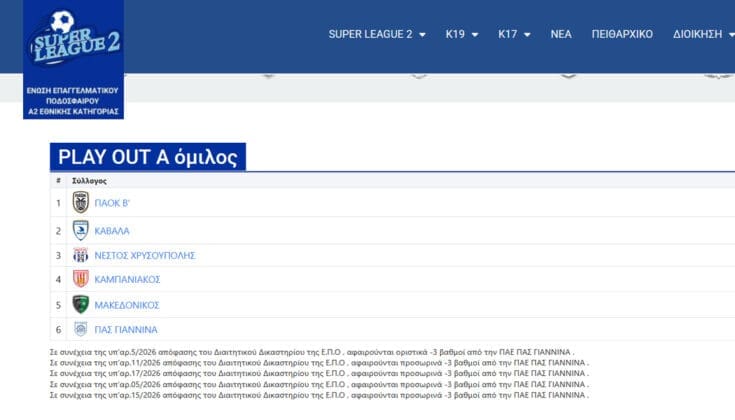This screenshot has width=735, height=420.
Task: Click the ΝΕΣΤΟΣ ΧΡΥΣΟΥΠΟΛΗΣ team crest
Action: pos(81,256)
